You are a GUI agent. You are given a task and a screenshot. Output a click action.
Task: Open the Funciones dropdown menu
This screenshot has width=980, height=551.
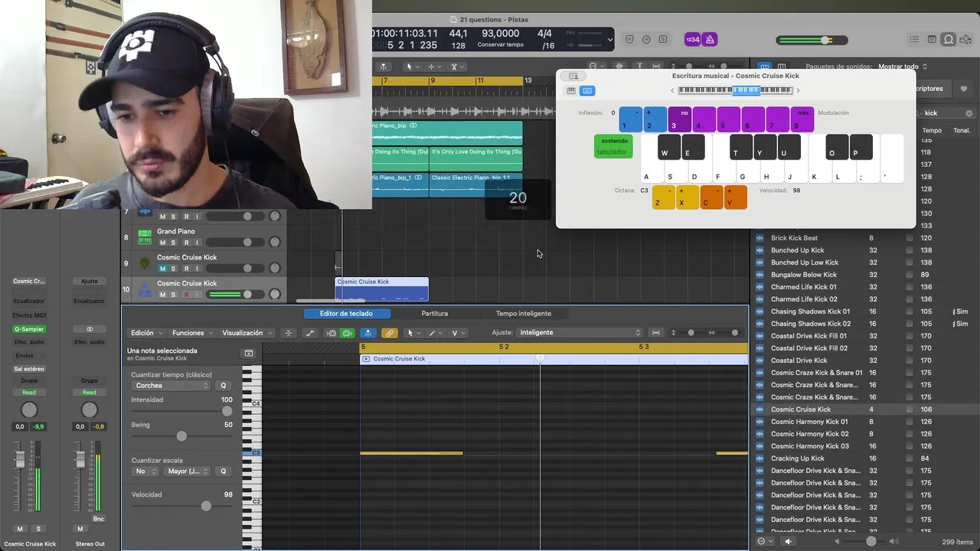192,333
